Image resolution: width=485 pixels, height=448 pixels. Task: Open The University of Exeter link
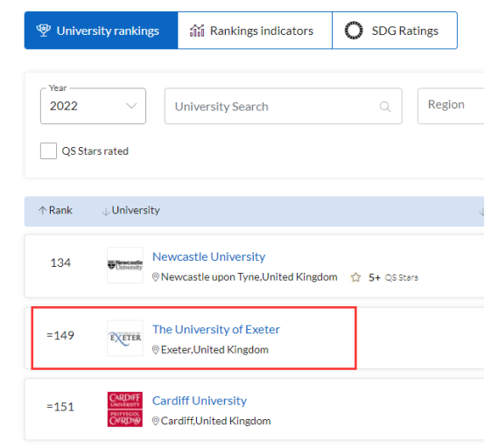pos(216,329)
